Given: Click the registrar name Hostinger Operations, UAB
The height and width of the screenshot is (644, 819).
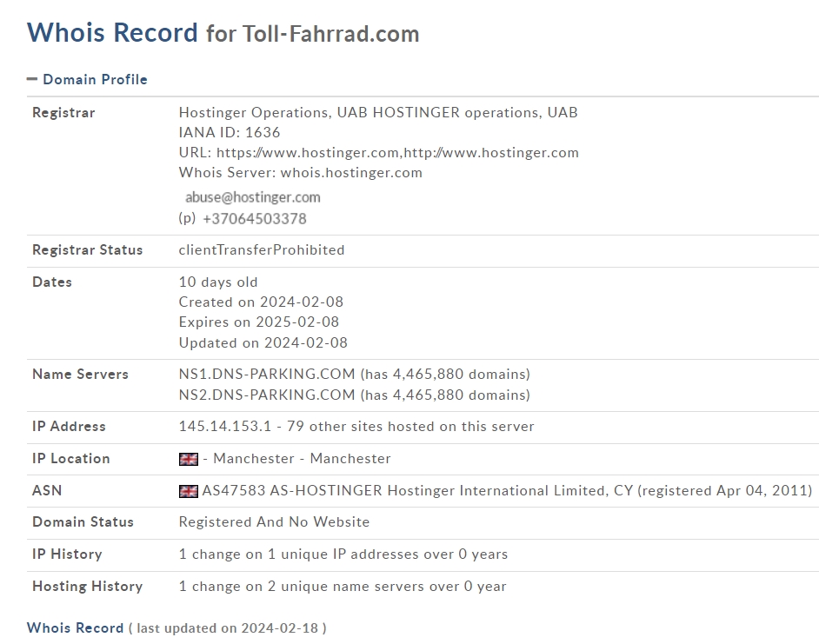Looking at the screenshot, I should coord(378,113).
